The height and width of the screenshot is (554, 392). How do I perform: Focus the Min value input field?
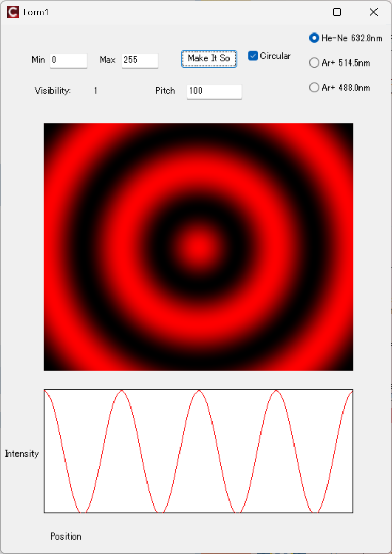pos(68,60)
